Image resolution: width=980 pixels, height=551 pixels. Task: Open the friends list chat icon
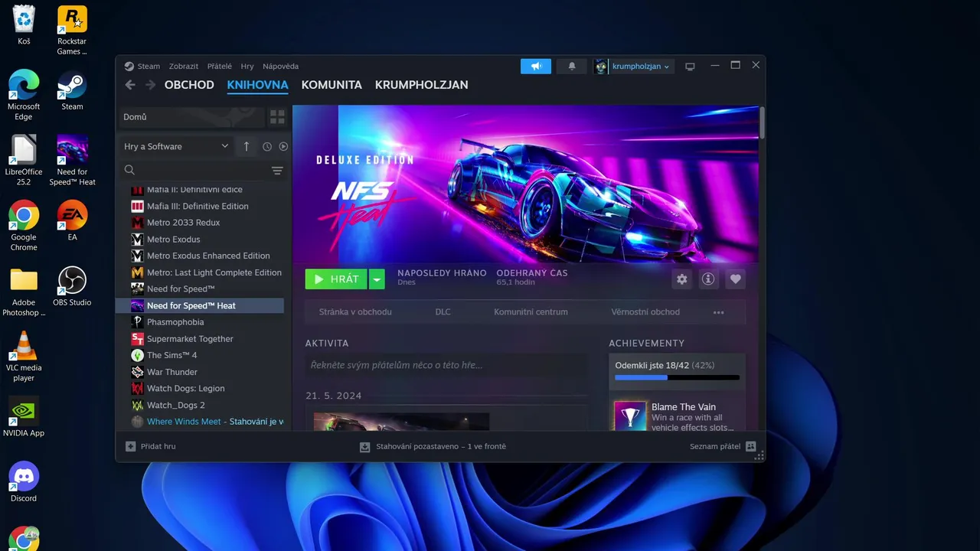pyautogui.click(x=750, y=446)
